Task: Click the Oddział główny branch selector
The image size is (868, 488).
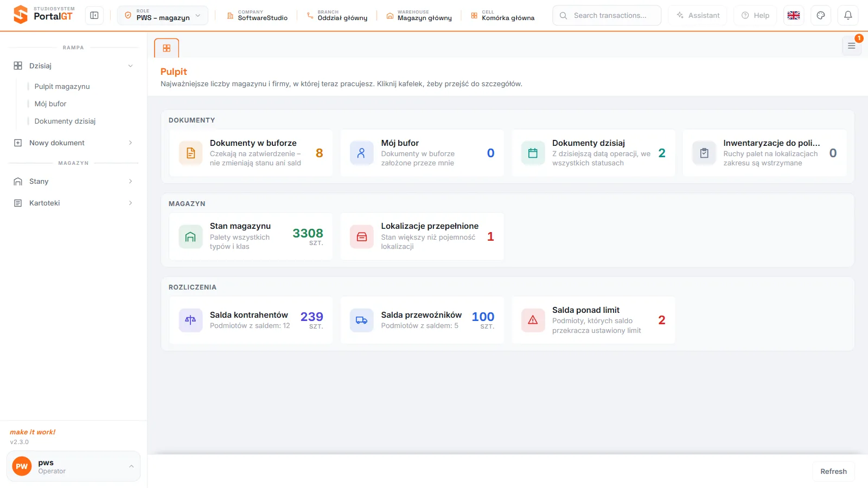Action: point(337,15)
